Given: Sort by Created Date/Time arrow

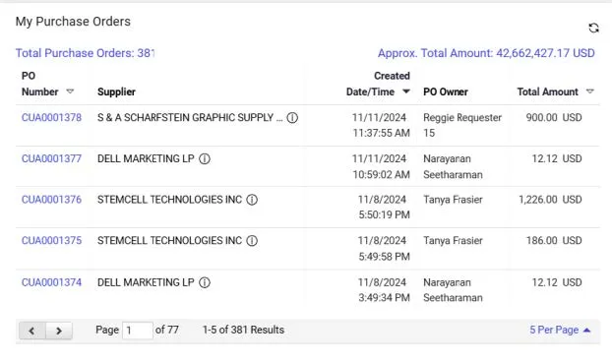Looking at the screenshot, I should point(406,91).
